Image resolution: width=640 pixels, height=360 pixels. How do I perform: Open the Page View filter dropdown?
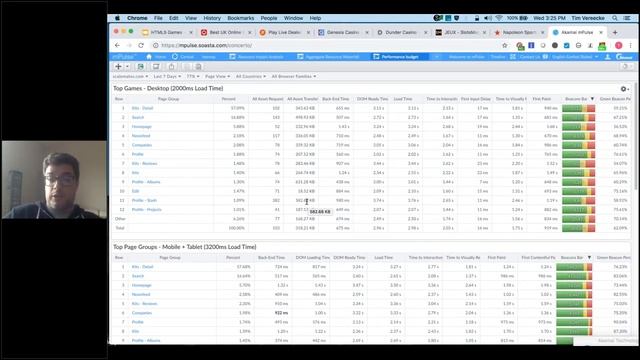218,76
